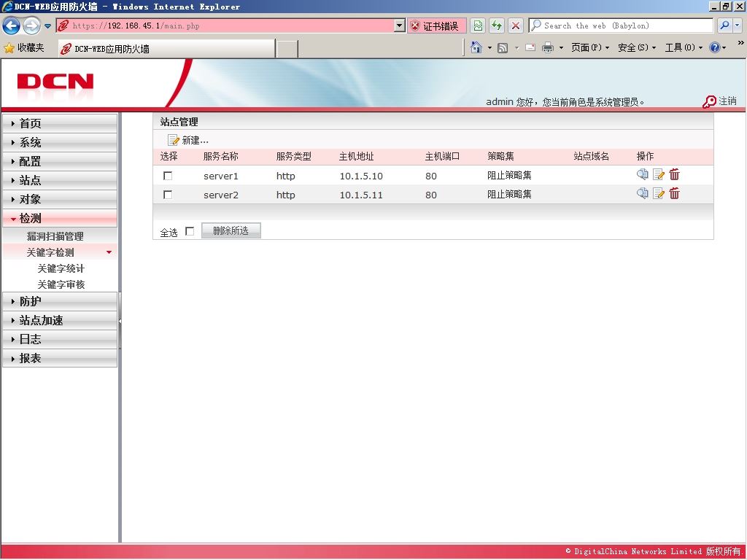Viewport: 747px width, 560px height.
Task: Click the 10.1.5.11 host address cell
Action: coord(361,195)
